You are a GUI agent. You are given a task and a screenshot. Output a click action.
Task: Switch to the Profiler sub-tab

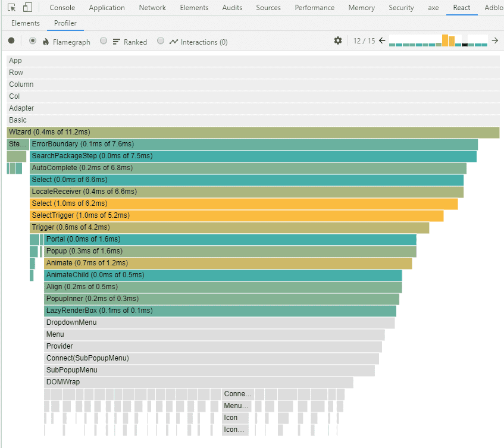(65, 23)
